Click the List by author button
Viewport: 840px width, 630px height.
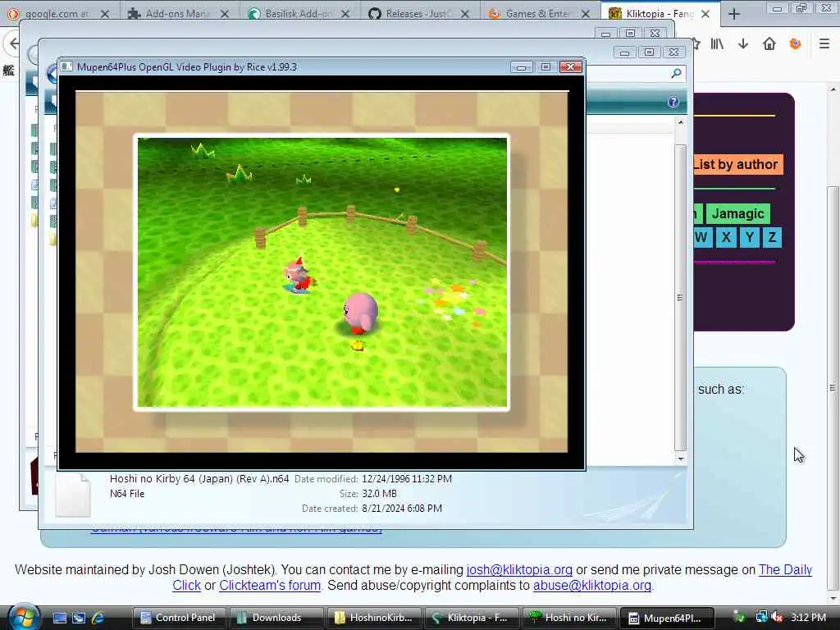click(x=737, y=164)
